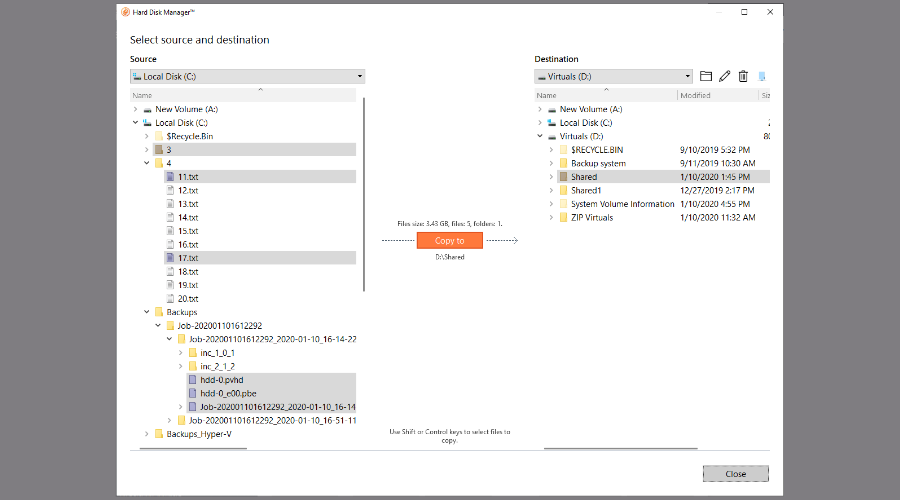
Task: Click Local Disk (C:) drive icon in Source tree
Action: (148, 122)
